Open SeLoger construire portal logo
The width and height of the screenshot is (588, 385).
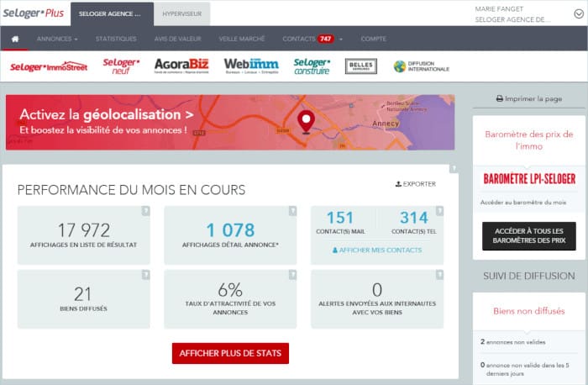click(x=312, y=66)
